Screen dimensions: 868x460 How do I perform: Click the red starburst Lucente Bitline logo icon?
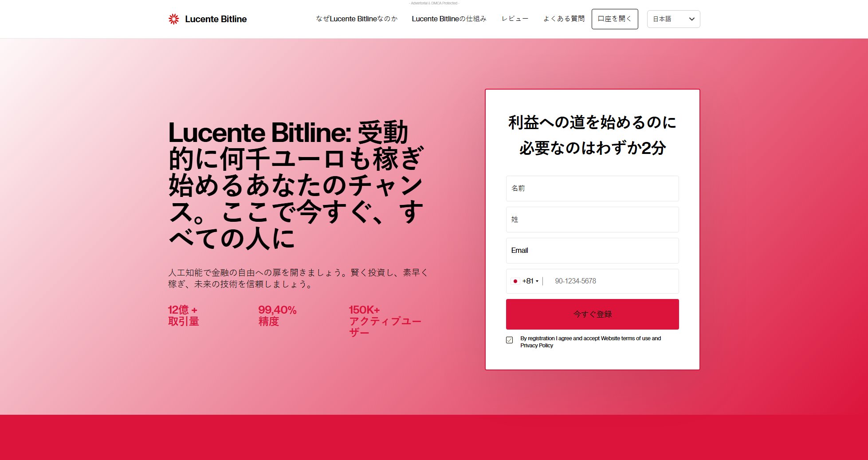click(173, 19)
